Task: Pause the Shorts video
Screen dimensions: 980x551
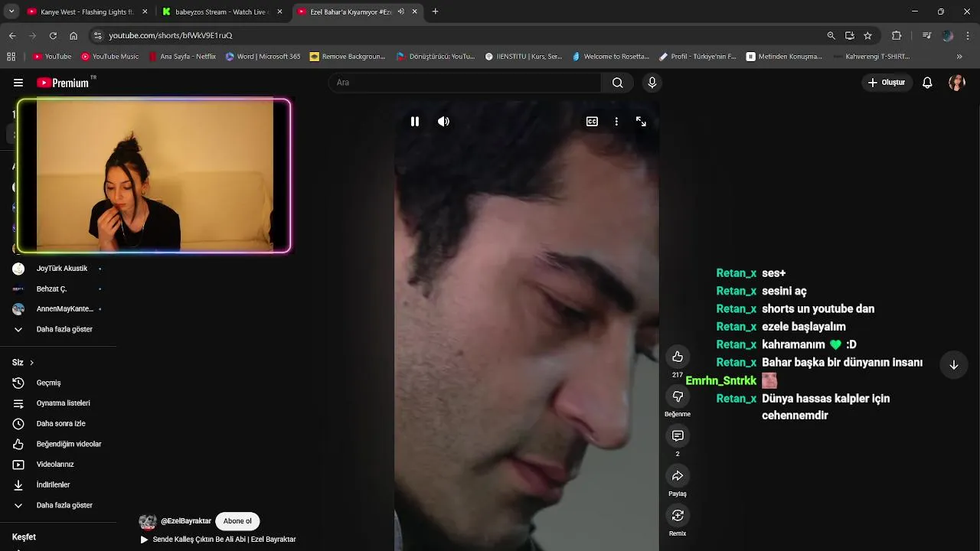Action: 414,122
